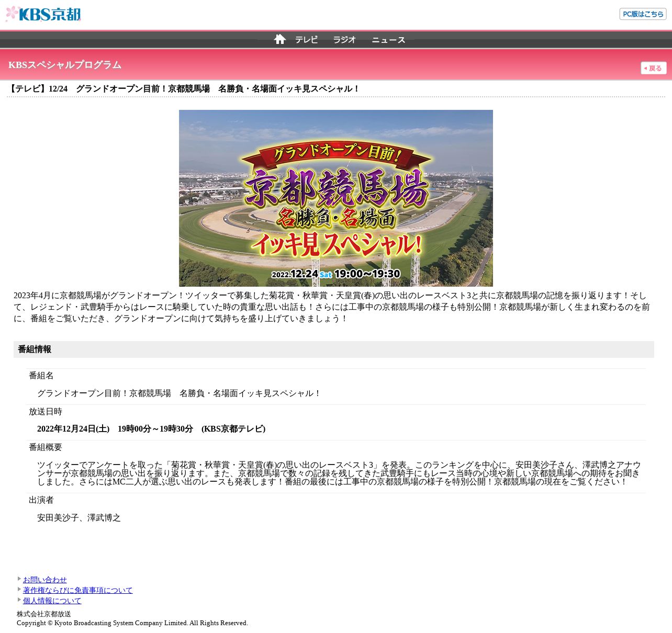
Task: Select broadcast time 2022年12月24日(土) text
Action: point(151,429)
